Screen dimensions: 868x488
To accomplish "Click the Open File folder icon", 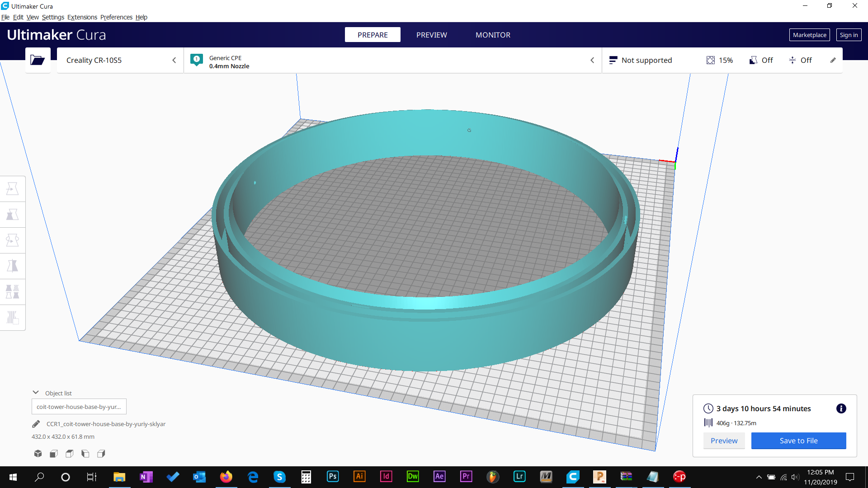I will pos(38,60).
